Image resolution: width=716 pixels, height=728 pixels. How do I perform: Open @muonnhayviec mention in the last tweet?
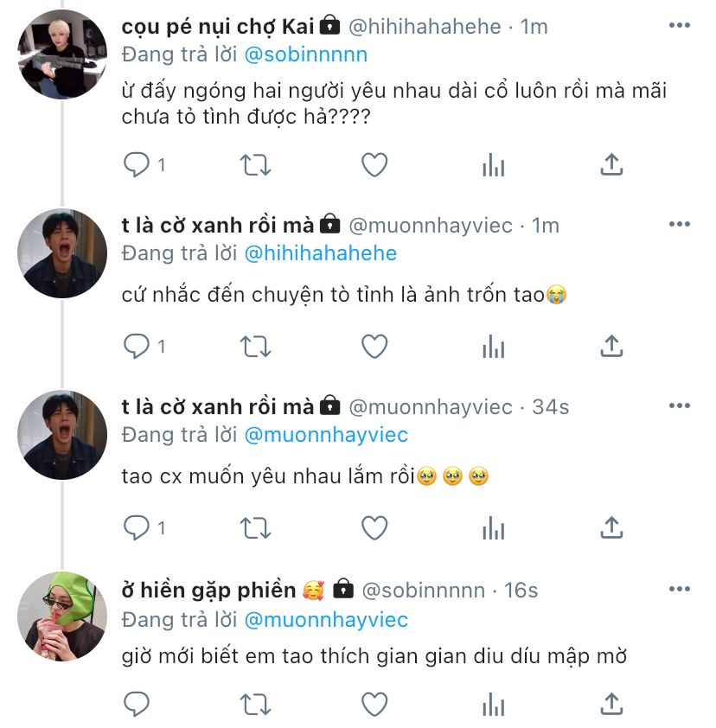[x=326, y=620]
